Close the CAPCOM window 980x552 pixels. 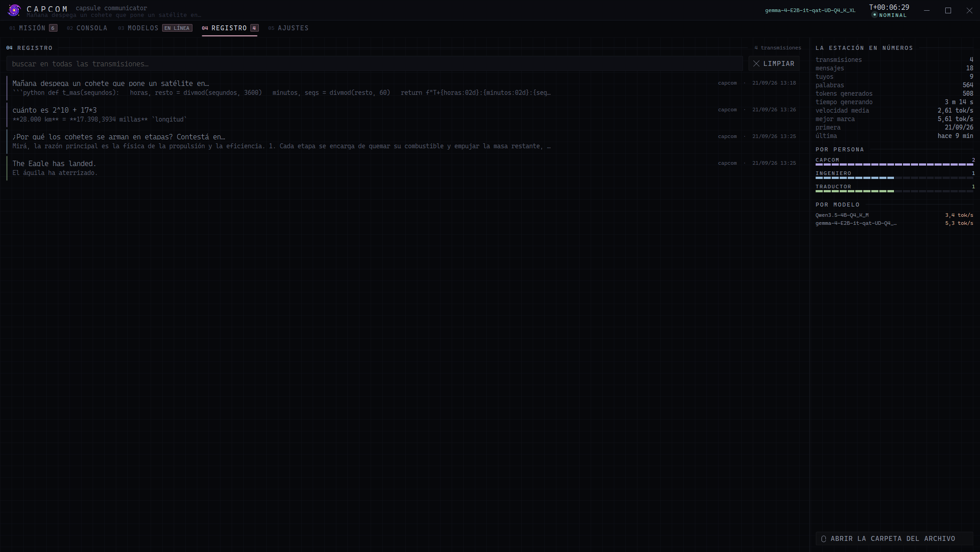click(x=969, y=10)
